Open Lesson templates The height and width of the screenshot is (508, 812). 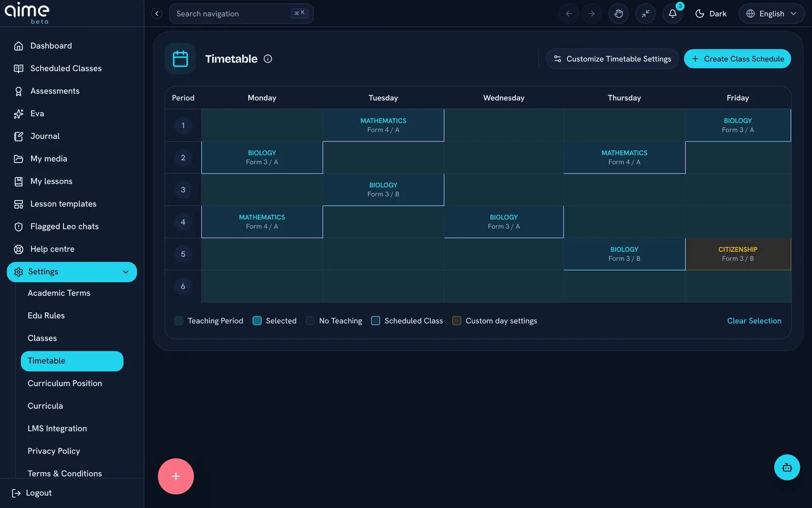72,204
